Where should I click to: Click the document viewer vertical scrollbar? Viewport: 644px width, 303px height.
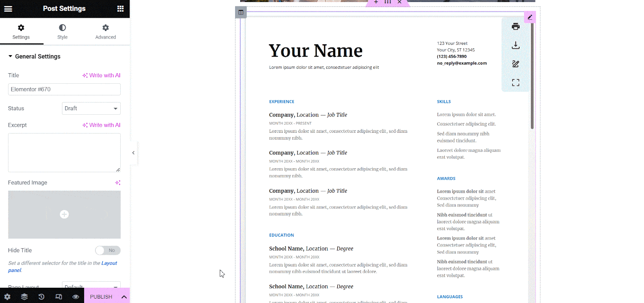click(x=532, y=76)
